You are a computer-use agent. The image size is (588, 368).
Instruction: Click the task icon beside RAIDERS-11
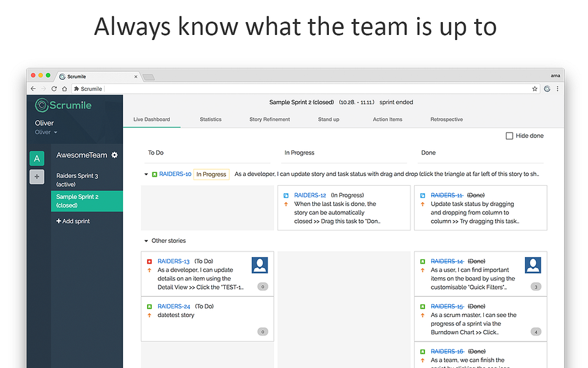[x=423, y=195]
